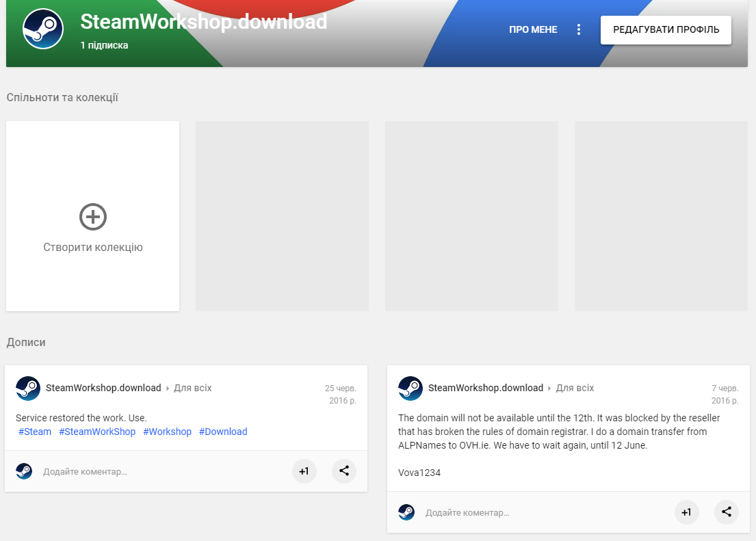
Task: Add a comment on the domain transfer post
Action: [x=467, y=512]
